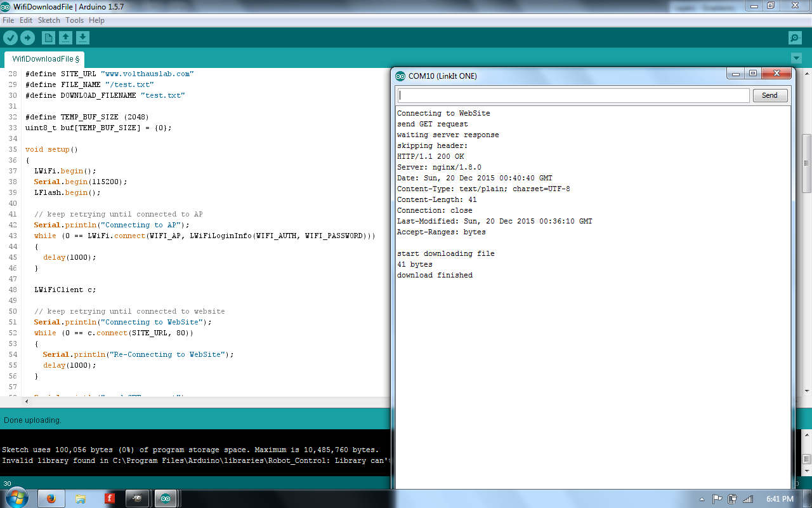Click the editor vertical scrollbar down arrow
This screenshot has width=812, height=508.
tap(807, 391)
